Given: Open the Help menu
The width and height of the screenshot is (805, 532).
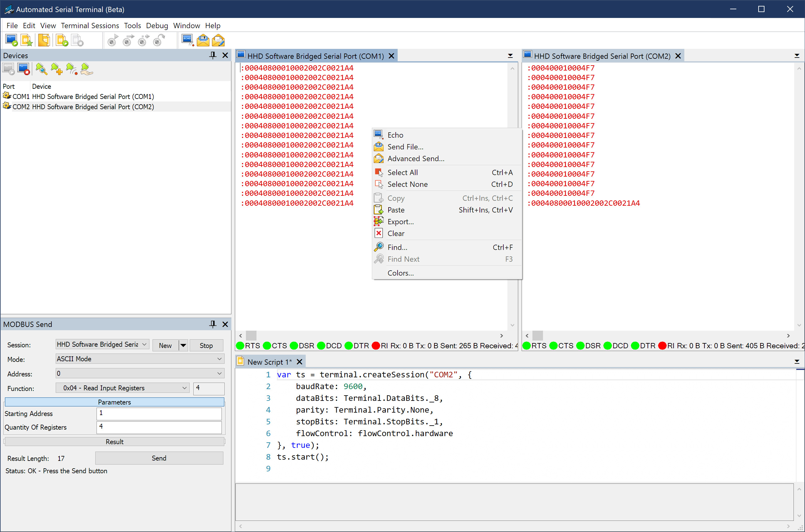Looking at the screenshot, I should point(213,25).
